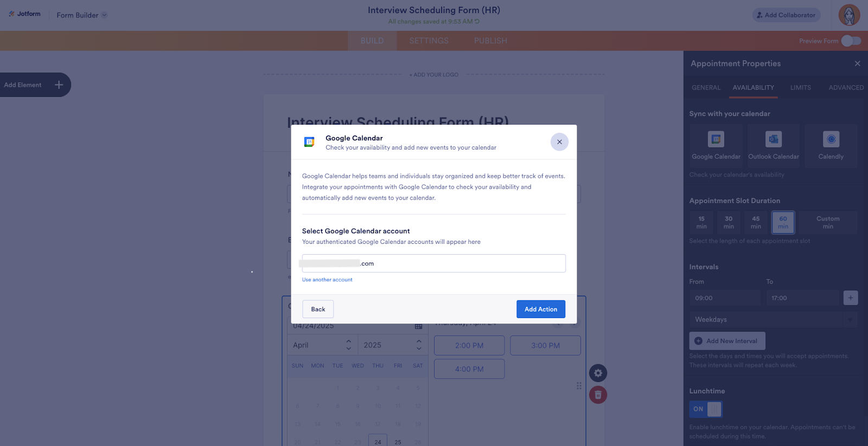The image size is (868, 446).
Task: Select day 24 in the calendar
Action: 378,441
